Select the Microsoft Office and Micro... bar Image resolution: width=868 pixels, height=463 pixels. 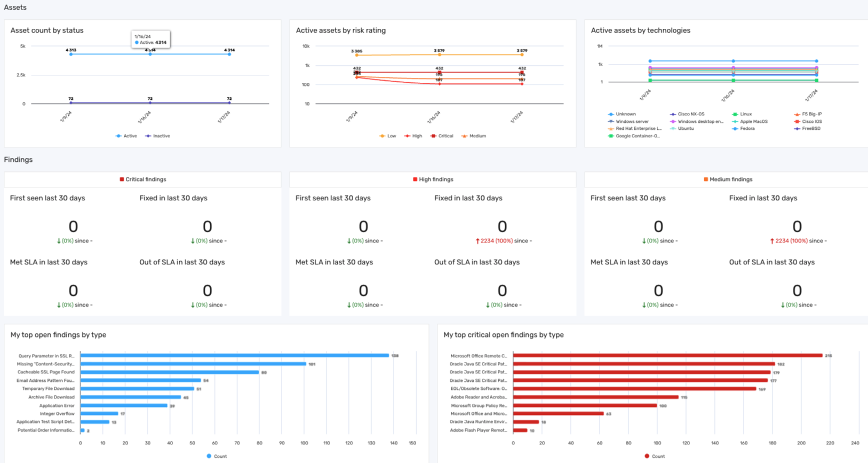click(559, 413)
